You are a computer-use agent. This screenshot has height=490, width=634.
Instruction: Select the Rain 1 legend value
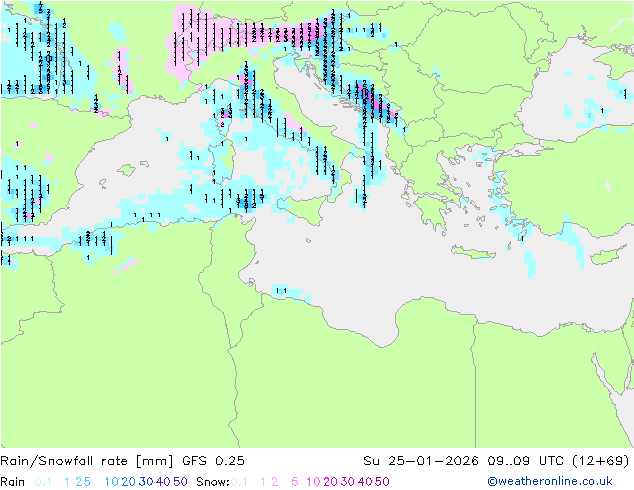pos(67,482)
